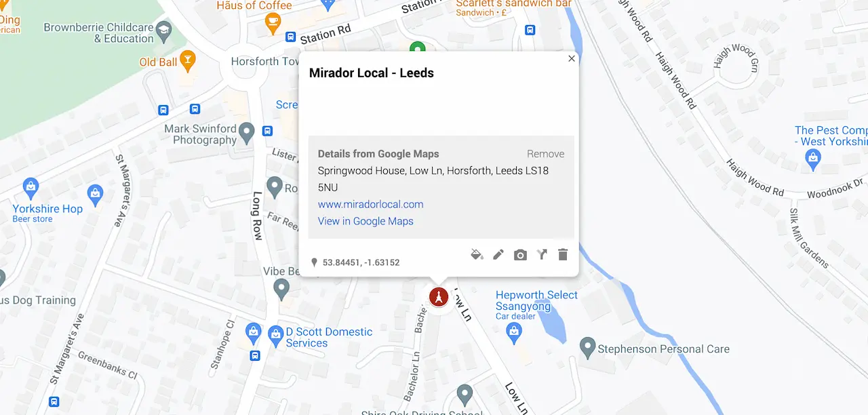Screen dimensions: 868x415
Task: Add image using the camera icon
Action: (520, 255)
